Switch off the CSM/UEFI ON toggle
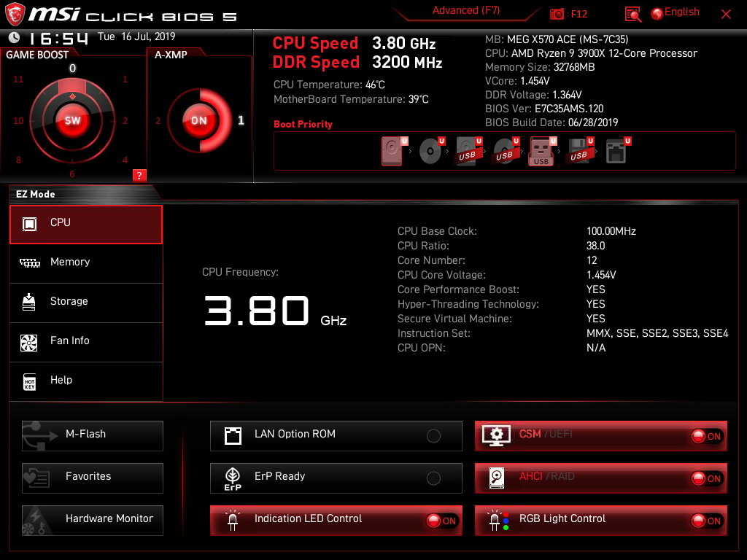This screenshot has height=560, width=747. coord(706,436)
